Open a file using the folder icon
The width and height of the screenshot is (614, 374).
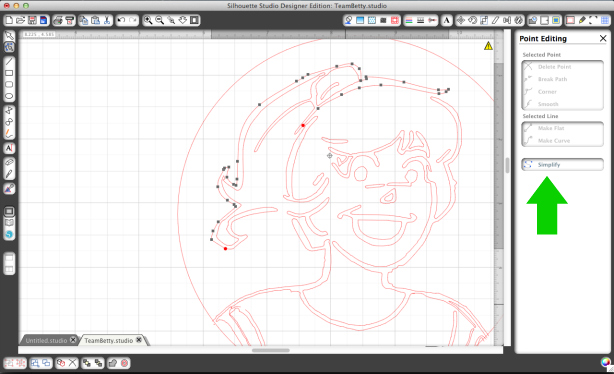(20, 20)
